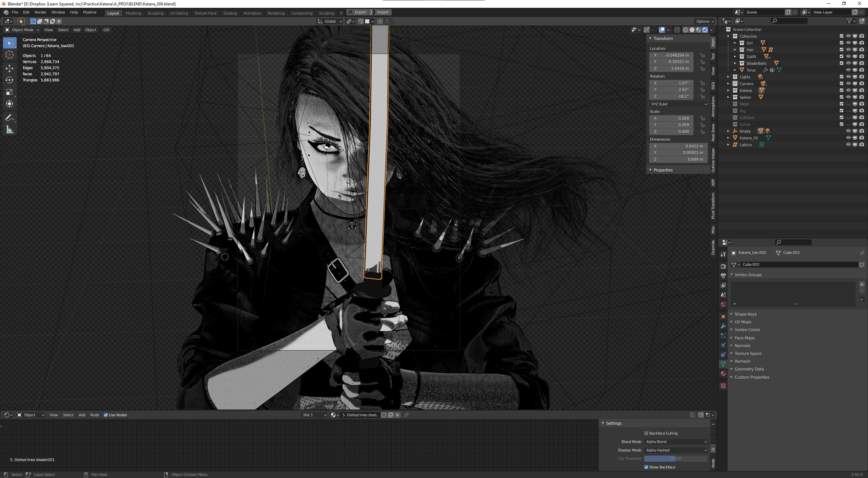
Task: Switch to wireframe viewport shading
Action: pos(686,30)
